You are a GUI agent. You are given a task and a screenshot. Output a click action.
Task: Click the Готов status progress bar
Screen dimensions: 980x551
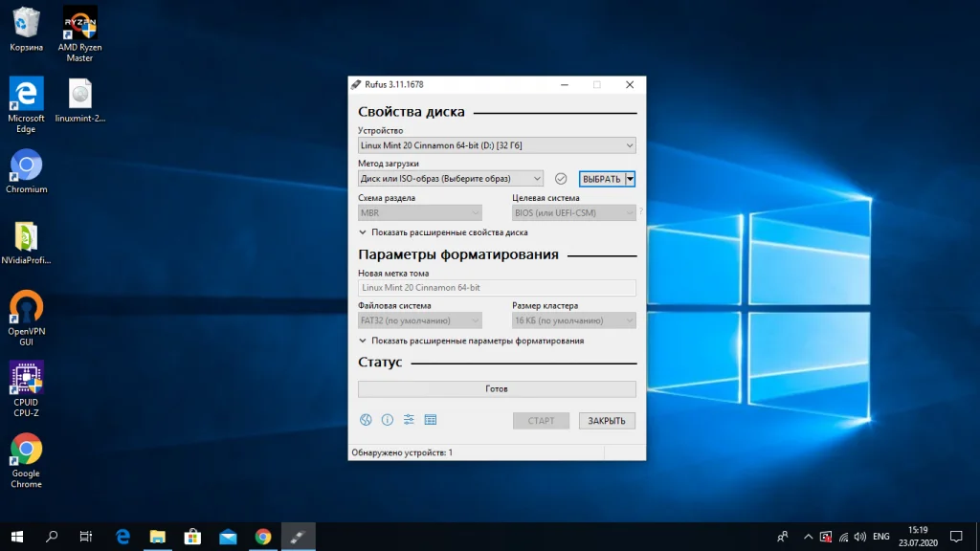tap(497, 389)
